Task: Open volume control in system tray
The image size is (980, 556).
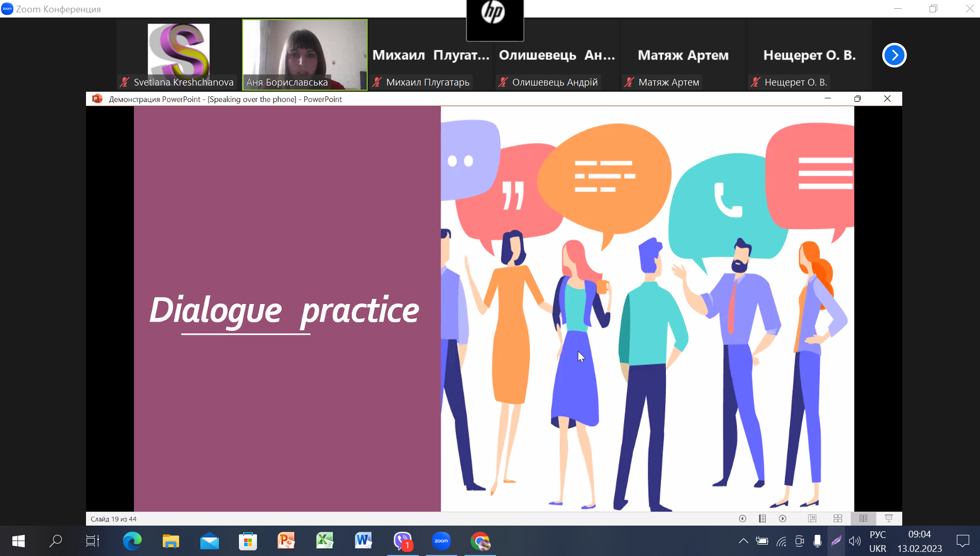Action: (x=855, y=541)
